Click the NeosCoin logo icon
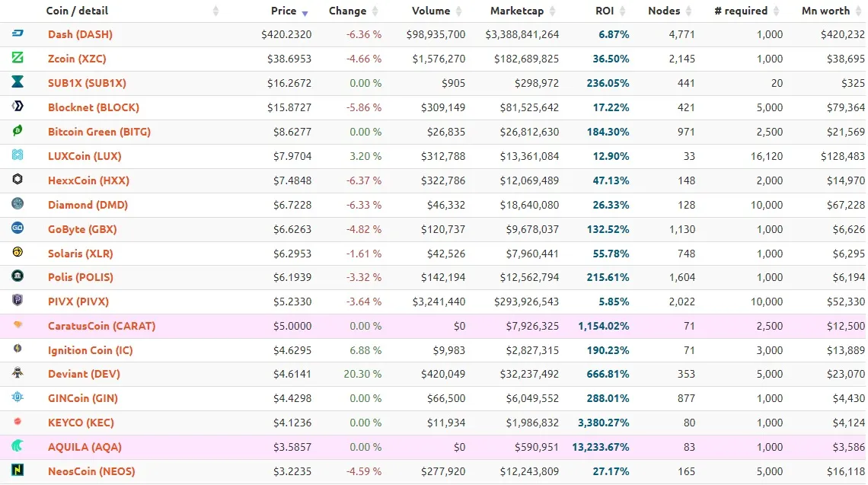The width and height of the screenshot is (868, 485). pyautogui.click(x=18, y=470)
